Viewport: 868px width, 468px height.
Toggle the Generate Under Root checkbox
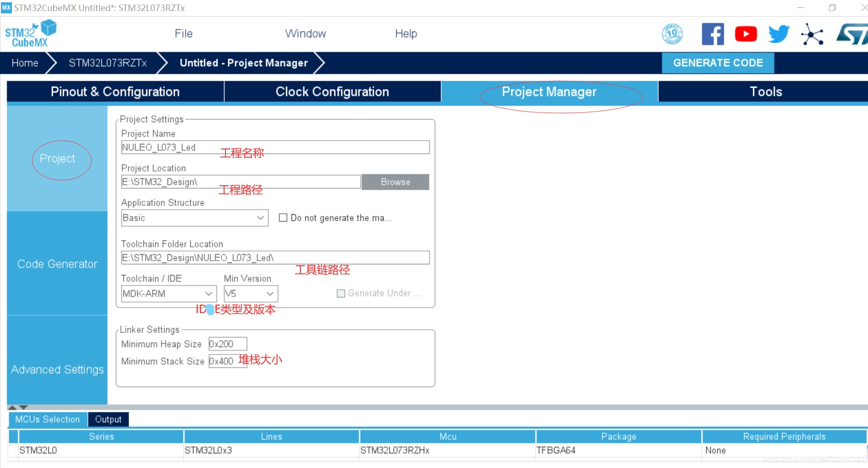[x=341, y=293]
